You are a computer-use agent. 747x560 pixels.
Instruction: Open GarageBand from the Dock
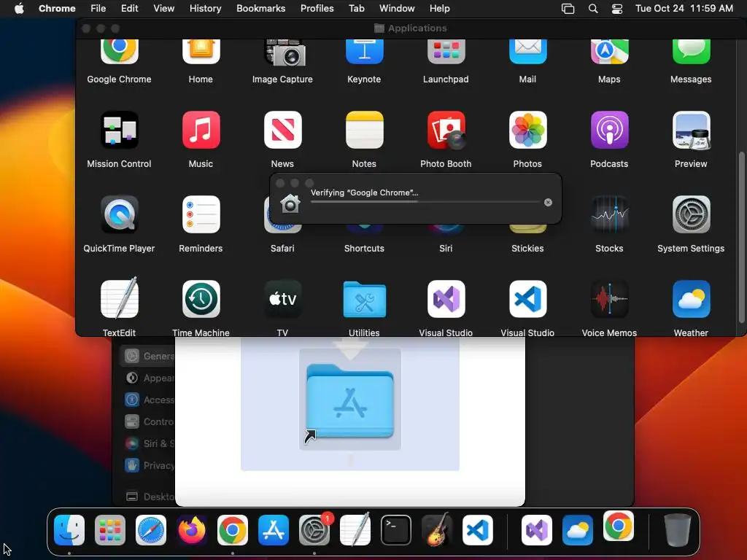point(437,529)
